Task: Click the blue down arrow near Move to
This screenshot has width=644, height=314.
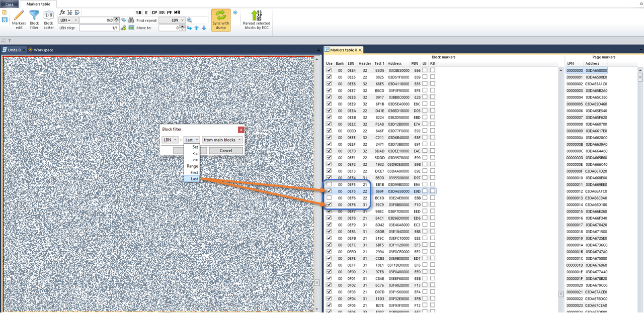Action: 204,28
